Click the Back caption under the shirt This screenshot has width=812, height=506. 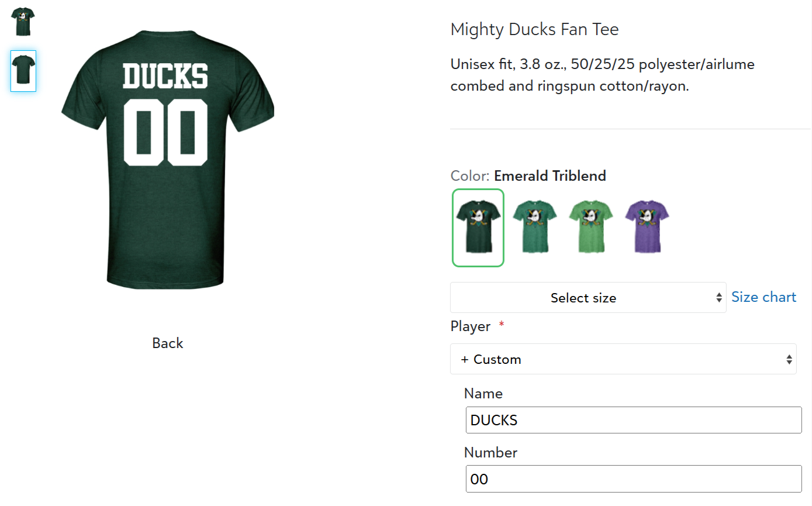click(168, 343)
